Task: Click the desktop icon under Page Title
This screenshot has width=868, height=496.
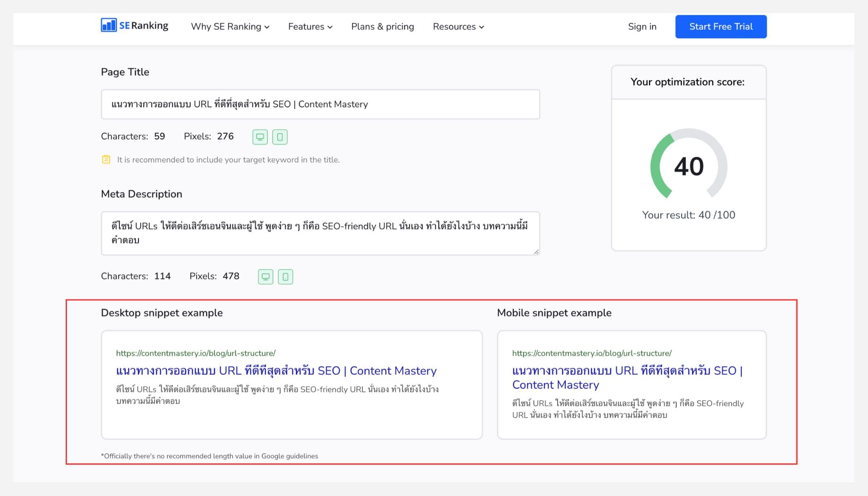Action: click(x=260, y=137)
